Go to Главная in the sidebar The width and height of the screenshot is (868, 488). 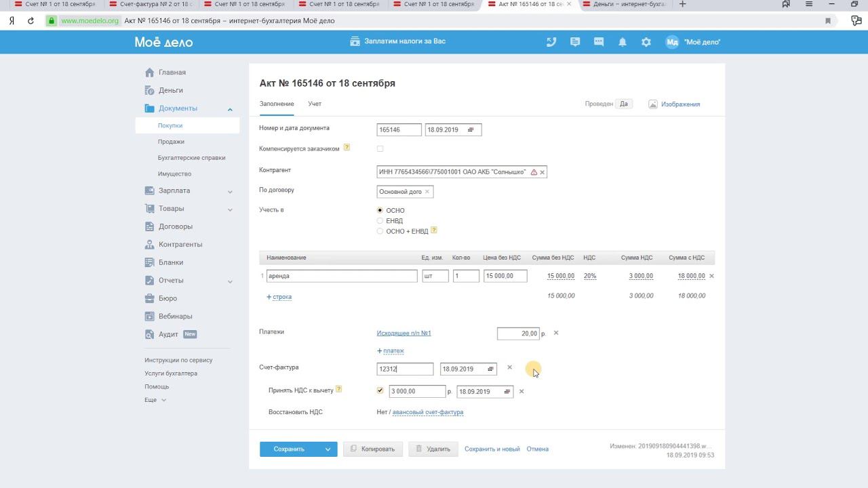172,73
